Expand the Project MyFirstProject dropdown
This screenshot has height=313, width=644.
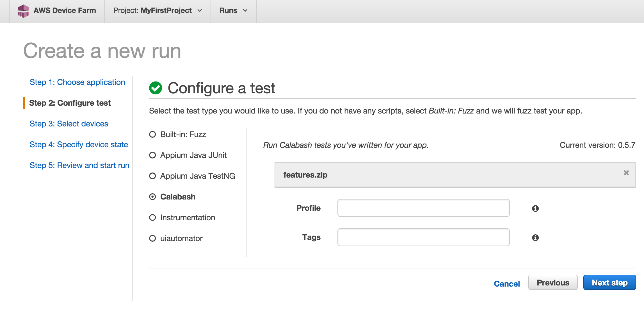157,11
